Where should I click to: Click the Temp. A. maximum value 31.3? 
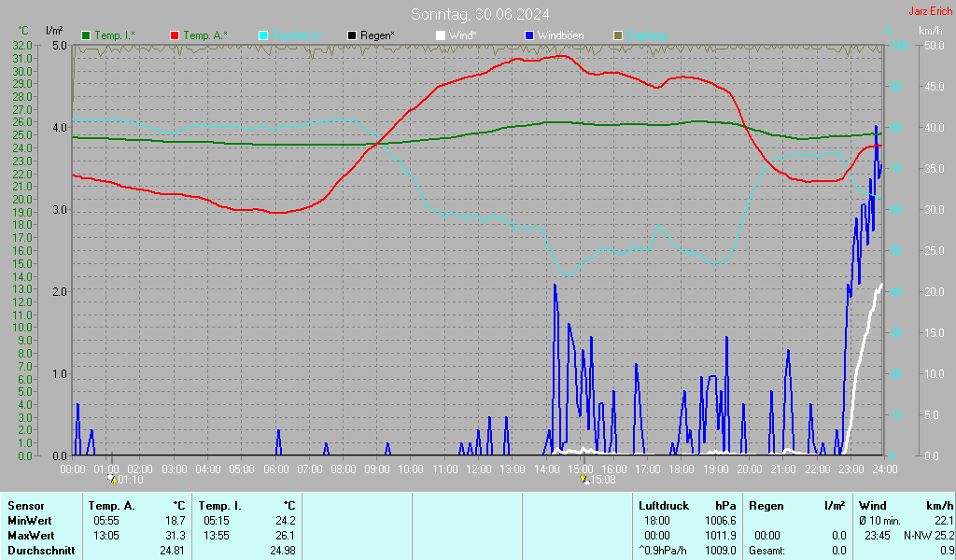click(x=175, y=536)
